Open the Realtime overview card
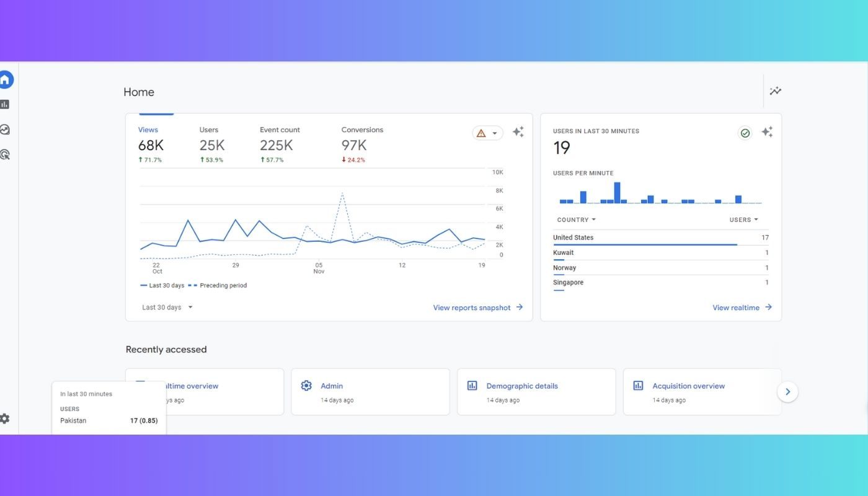The height and width of the screenshot is (496, 868). [x=205, y=392]
